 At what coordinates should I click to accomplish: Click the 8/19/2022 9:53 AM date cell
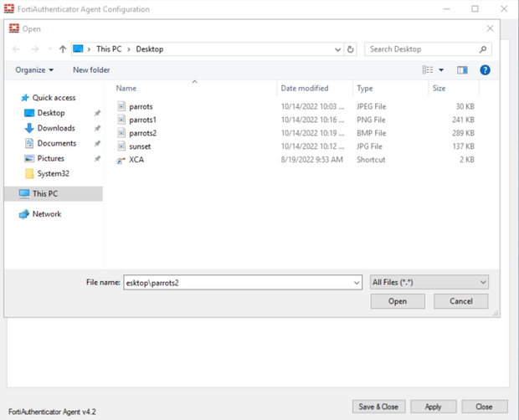click(311, 160)
